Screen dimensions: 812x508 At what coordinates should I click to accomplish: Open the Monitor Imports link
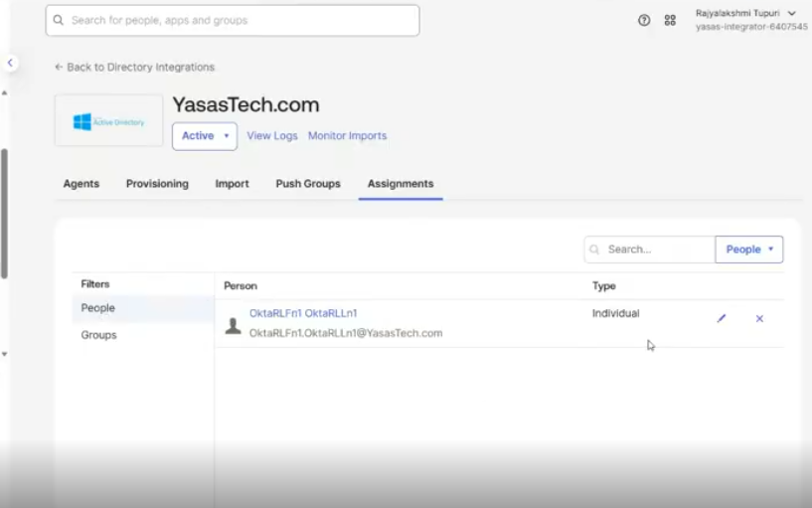(x=347, y=136)
